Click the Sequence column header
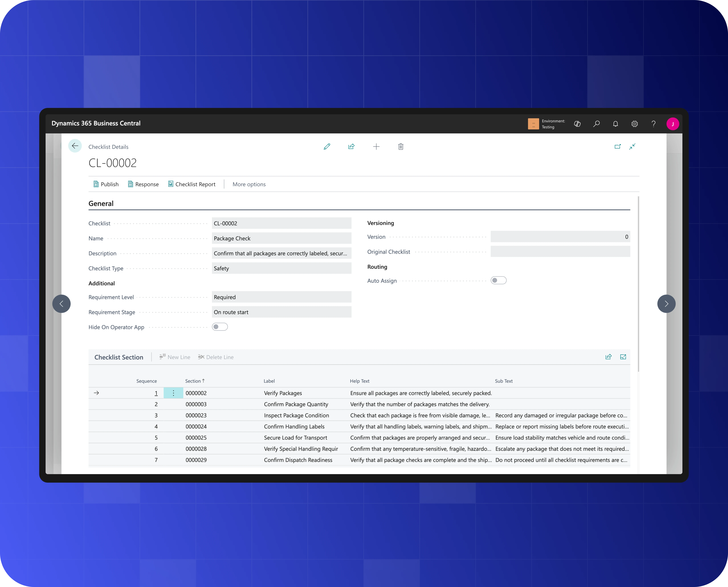This screenshot has width=728, height=587. [146, 381]
